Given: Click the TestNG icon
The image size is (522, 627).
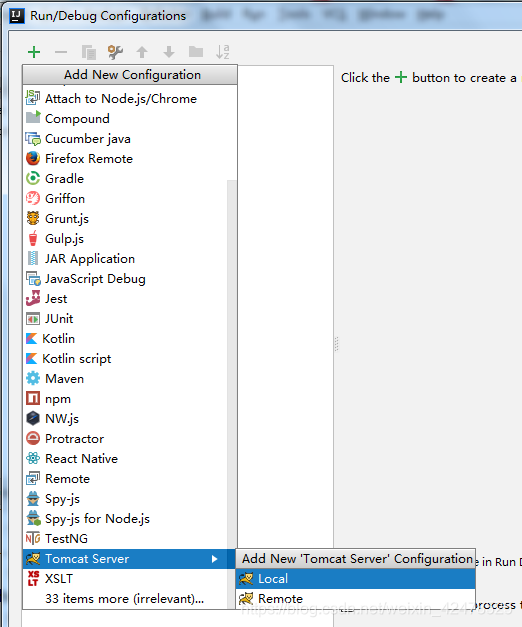Looking at the screenshot, I should pos(33,538).
